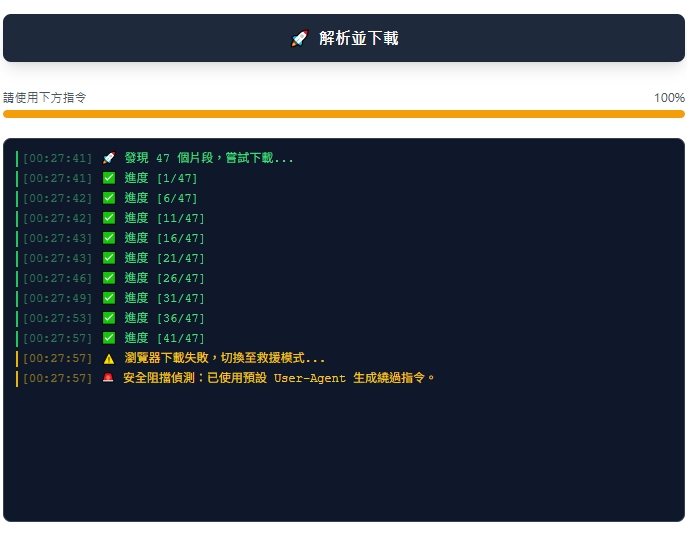Click the rocket icon in the header button
This screenshot has height=539, width=687.
point(299,38)
